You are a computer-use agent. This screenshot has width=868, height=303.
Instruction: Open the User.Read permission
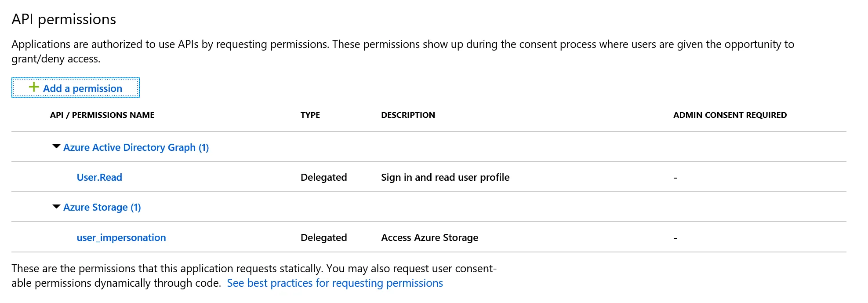(x=99, y=177)
